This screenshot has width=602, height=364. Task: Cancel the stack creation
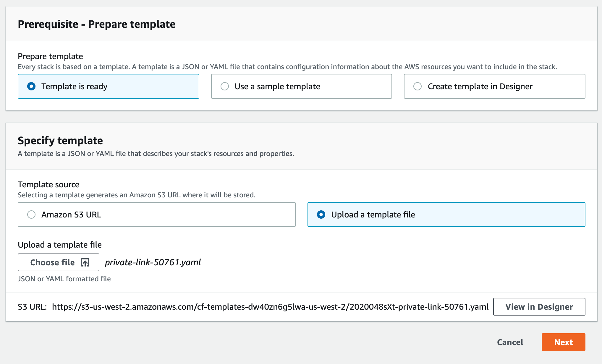[x=510, y=342]
